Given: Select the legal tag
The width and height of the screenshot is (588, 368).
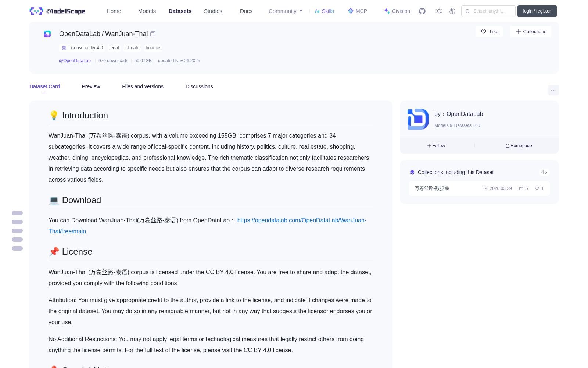Looking at the screenshot, I should [114, 48].
